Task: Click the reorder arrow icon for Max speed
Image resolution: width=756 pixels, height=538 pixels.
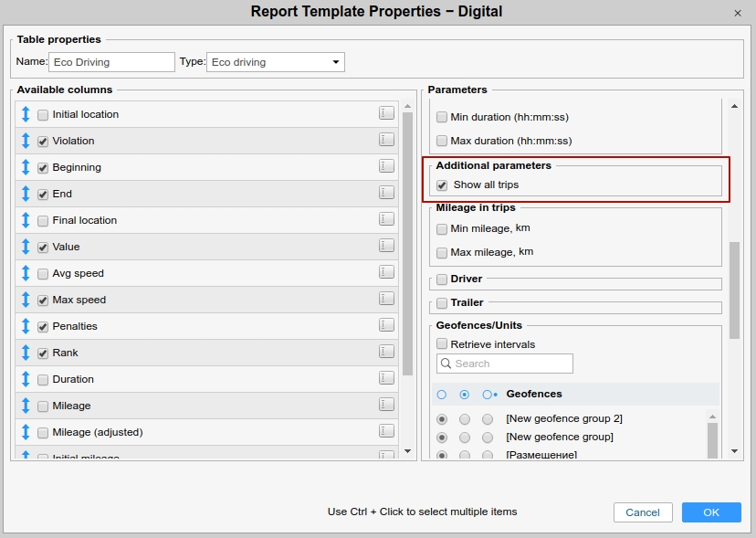Action: point(26,300)
